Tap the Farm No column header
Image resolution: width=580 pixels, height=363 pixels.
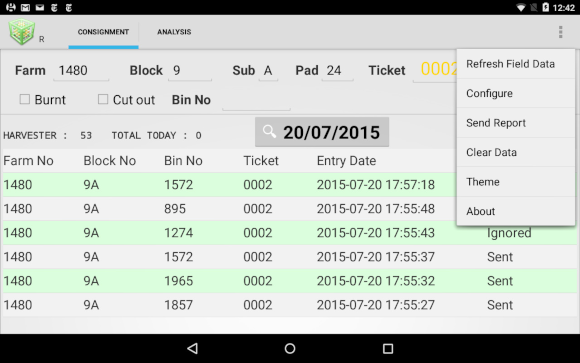[28, 161]
